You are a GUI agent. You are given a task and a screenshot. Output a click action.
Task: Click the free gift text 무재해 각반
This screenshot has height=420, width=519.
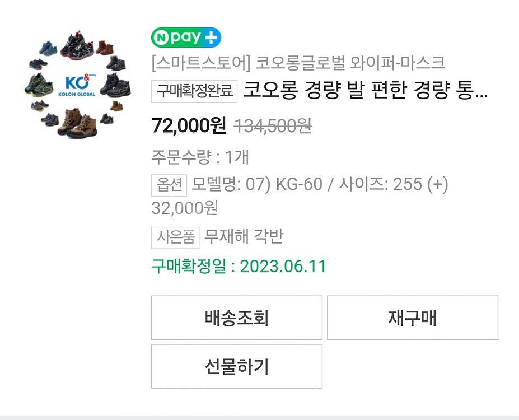point(244,236)
